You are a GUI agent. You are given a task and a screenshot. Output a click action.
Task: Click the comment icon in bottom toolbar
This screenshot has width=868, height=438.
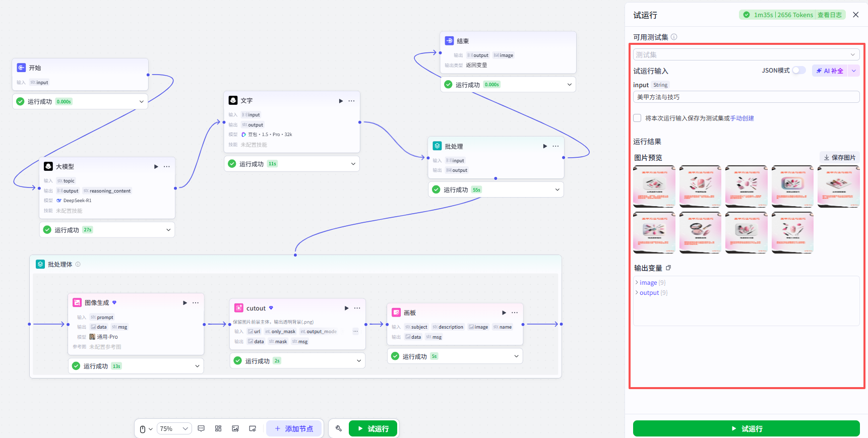(201, 428)
